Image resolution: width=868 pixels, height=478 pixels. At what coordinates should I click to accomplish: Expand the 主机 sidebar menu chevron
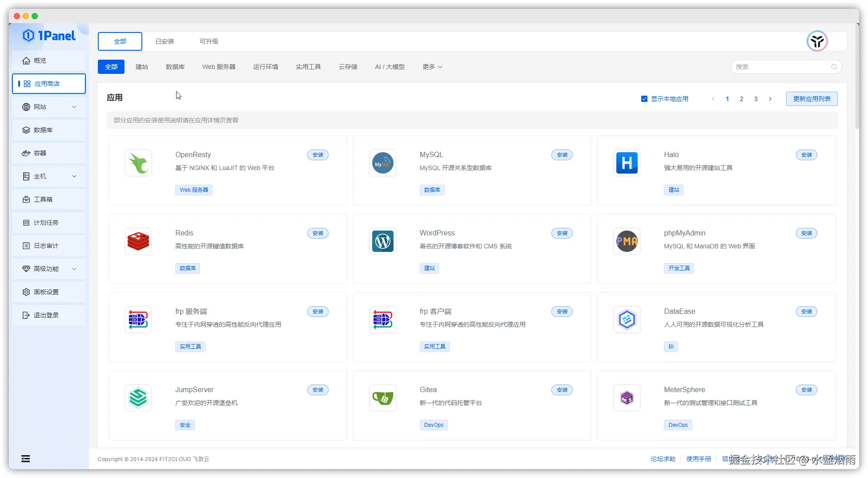pos(74,176)
